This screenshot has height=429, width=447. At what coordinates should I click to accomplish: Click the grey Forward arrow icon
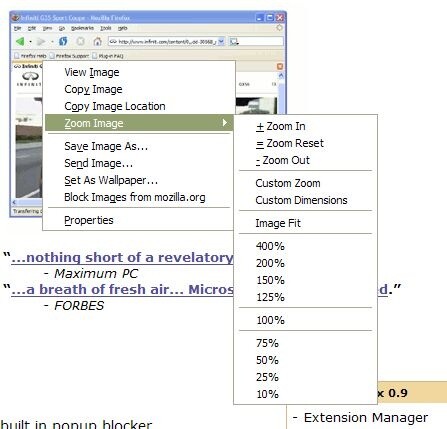tap(41, 42)
